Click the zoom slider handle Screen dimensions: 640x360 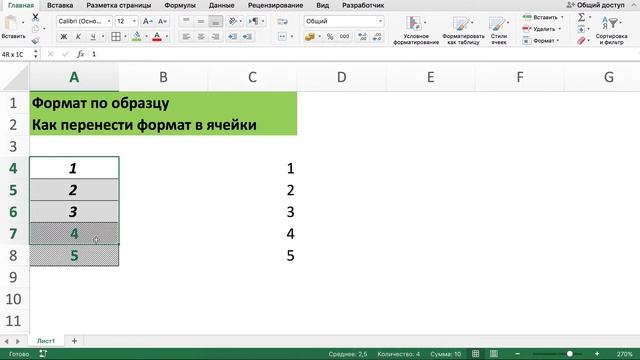coord(569,353)
